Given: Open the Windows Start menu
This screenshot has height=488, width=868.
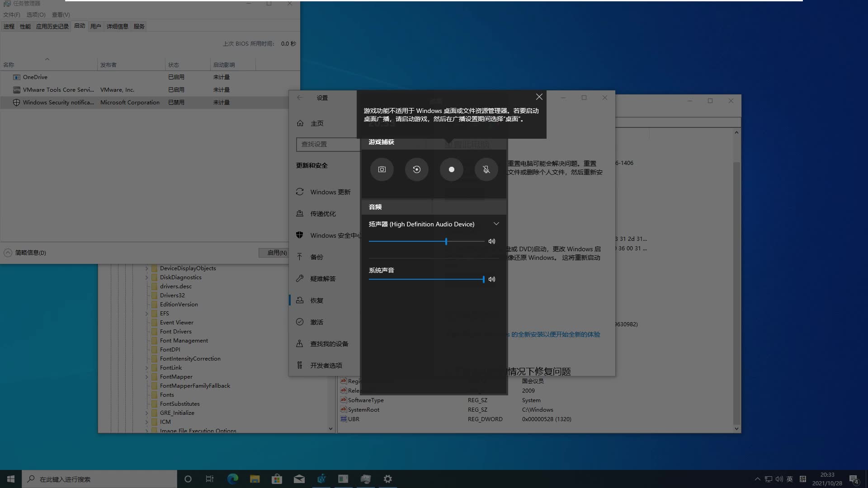Looking at the screenshot, I should tap(11, 479).
